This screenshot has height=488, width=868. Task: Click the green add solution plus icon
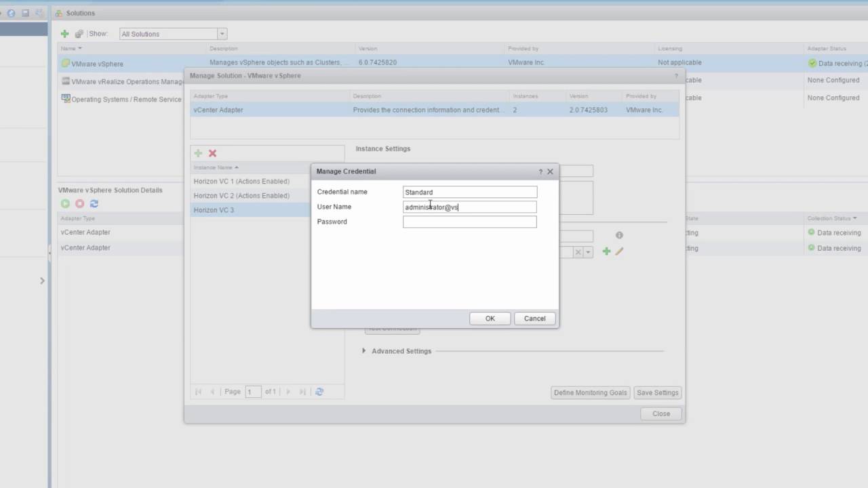64,34
